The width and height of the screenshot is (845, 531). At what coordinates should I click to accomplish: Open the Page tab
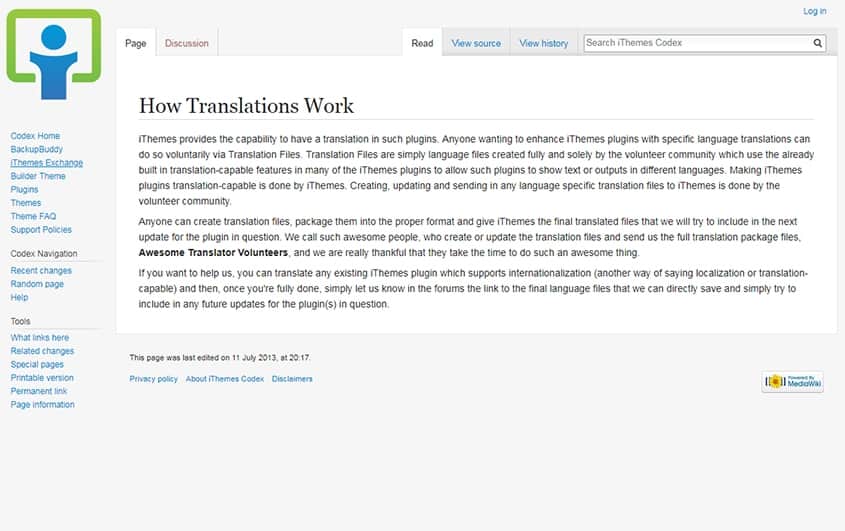(x=136, y=43)
